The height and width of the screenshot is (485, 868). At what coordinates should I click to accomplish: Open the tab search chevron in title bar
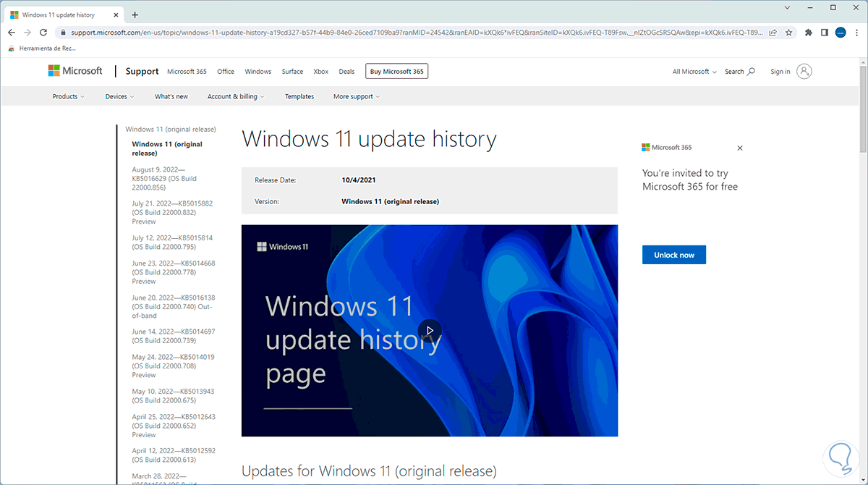click(x=787, y=7)
